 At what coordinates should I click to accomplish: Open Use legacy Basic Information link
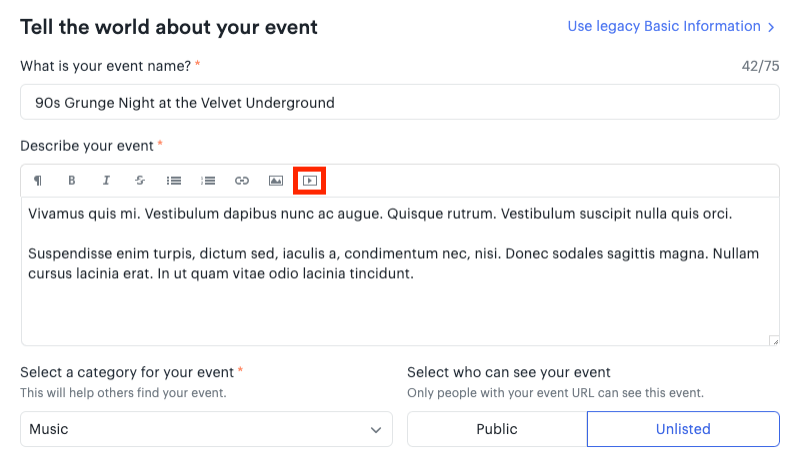(x=664, y=26)
